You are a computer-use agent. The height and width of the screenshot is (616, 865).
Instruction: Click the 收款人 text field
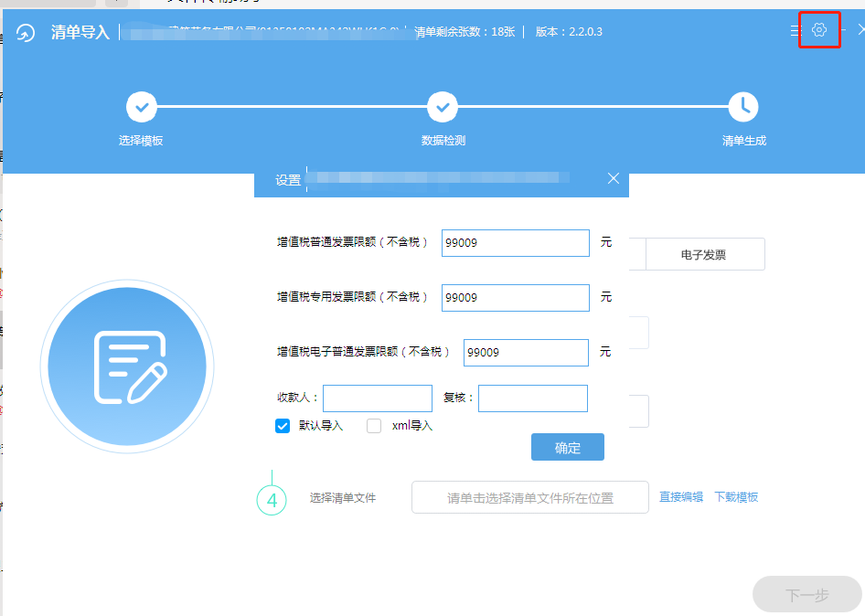point(377,398)
